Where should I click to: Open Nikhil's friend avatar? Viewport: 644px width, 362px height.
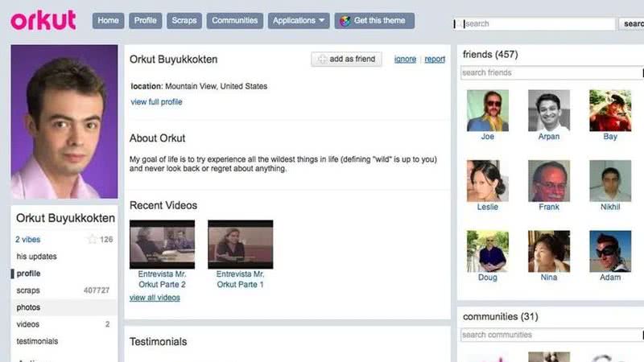(x=610, y=181)
